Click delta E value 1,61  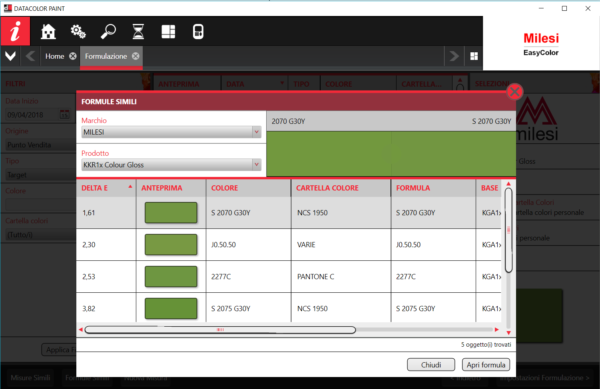point(88,213)
